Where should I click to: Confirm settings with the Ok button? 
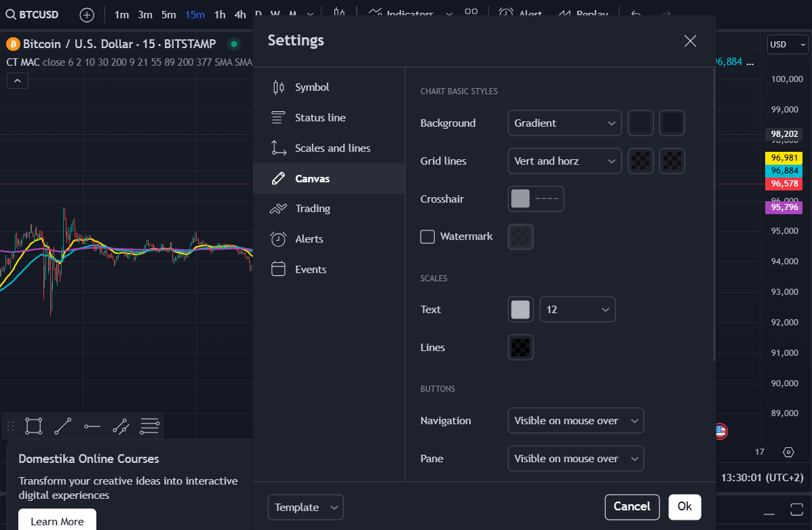pos(684,506)
